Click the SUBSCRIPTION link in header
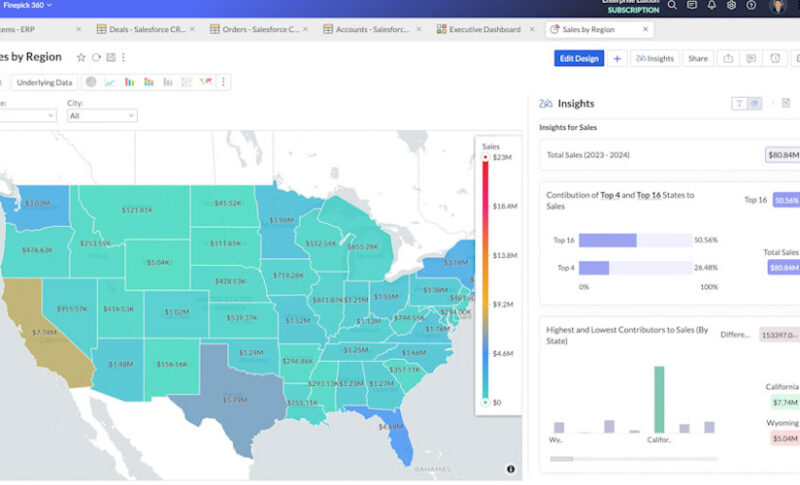The width and height of the screenshot is (800, 485). click(x=633, y=10)
